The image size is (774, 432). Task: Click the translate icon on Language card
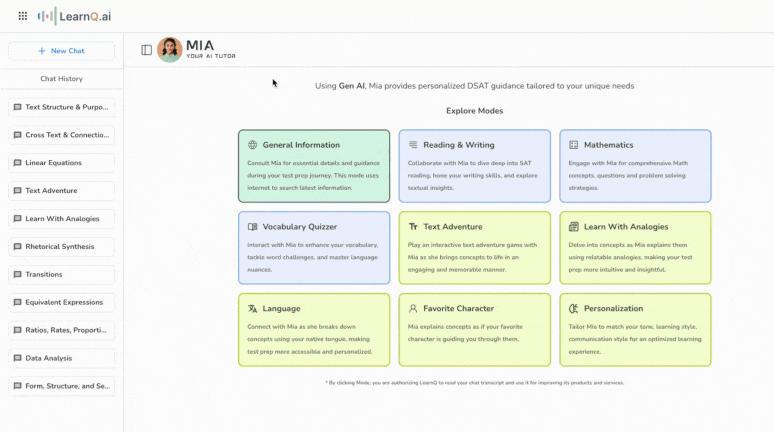pyautogui.click(x=253, y=309)
